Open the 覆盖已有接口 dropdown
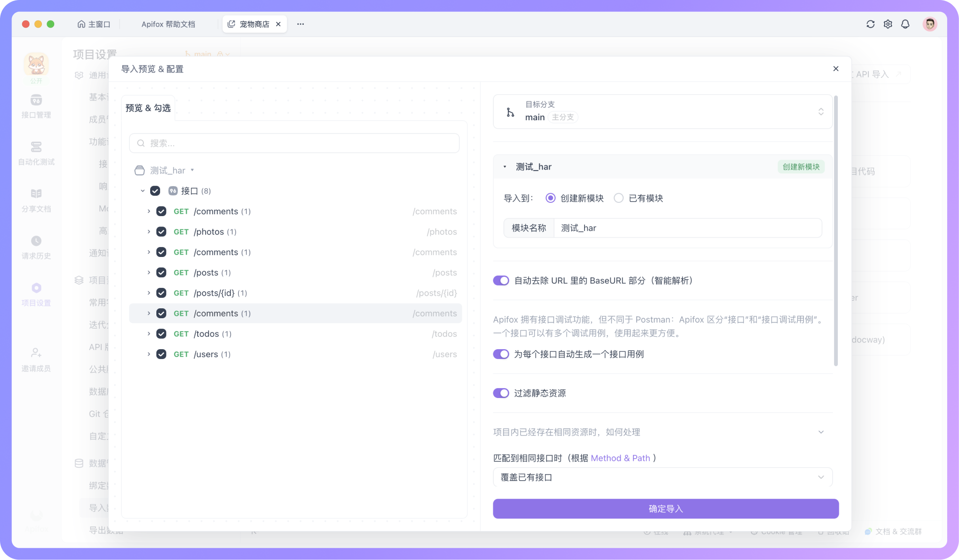959x560 pixels. (x=662, y=477)
